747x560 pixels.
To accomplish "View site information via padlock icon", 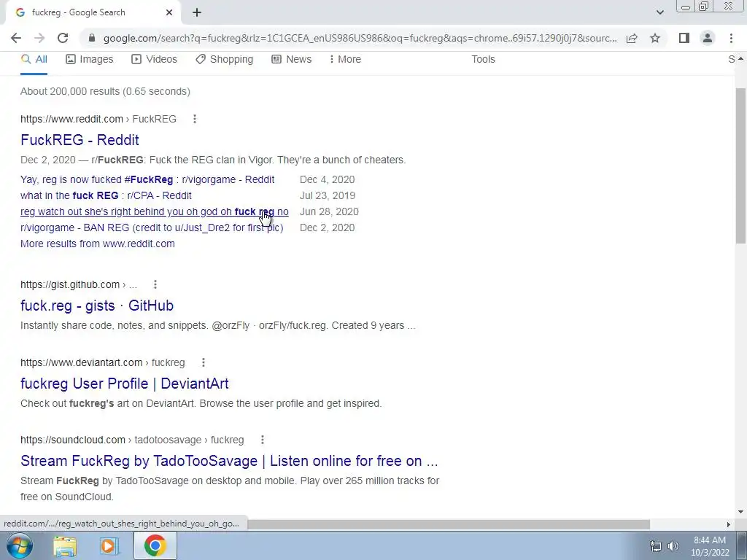I will point(92,38).
